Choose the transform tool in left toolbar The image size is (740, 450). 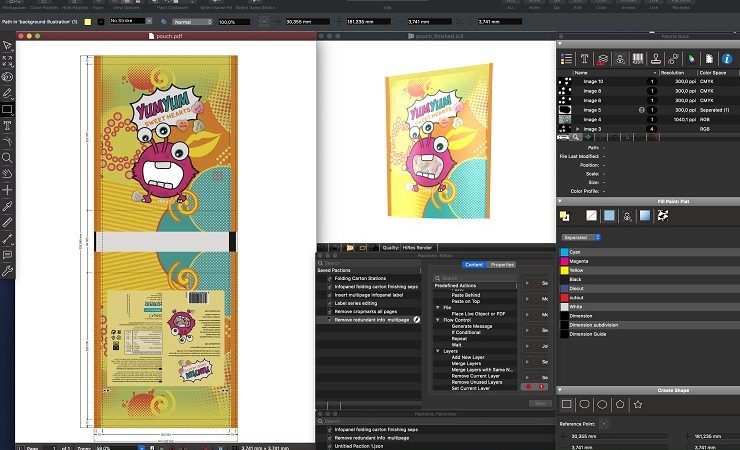click(x=7, y=61)
